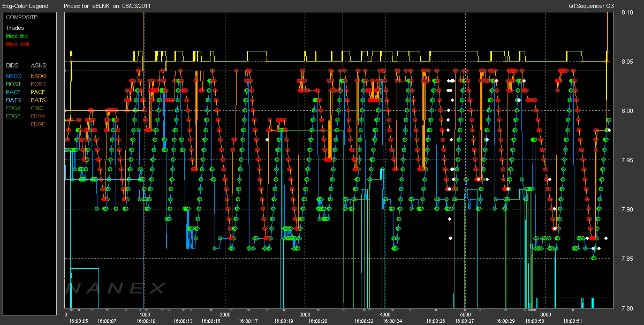Select CINC in the ASKS column
This screenshot has width=644, height=325.
pos(38,108)
